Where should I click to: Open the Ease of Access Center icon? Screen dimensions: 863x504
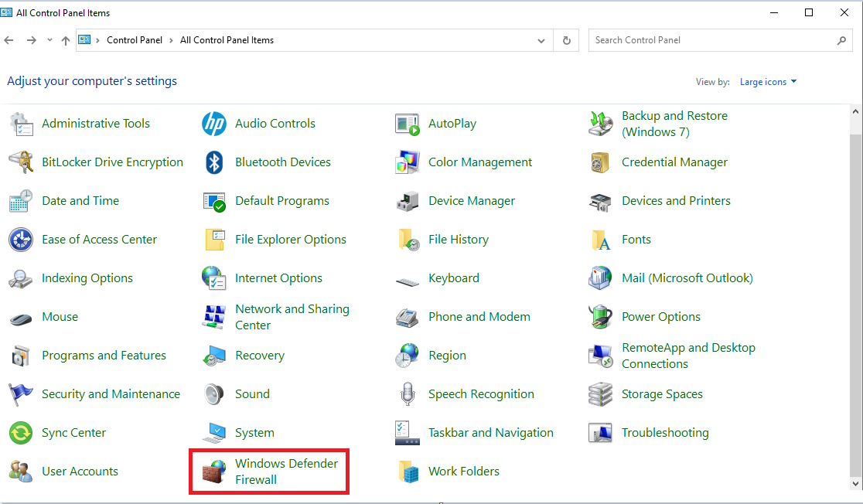tap(22, 240)
